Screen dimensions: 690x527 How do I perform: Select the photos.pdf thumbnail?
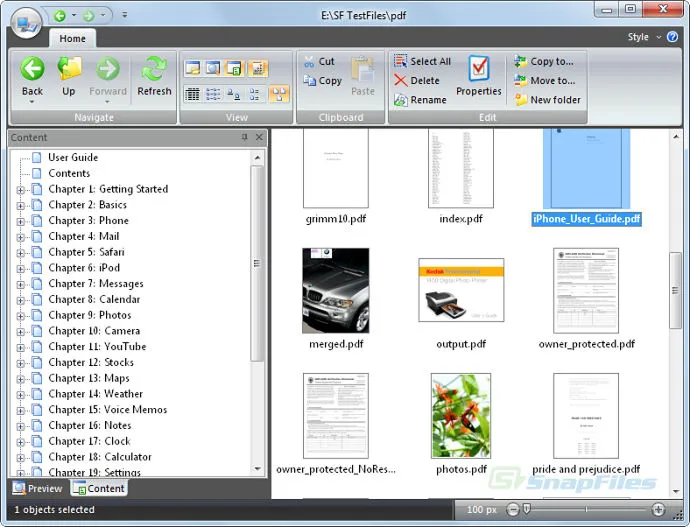461,416
